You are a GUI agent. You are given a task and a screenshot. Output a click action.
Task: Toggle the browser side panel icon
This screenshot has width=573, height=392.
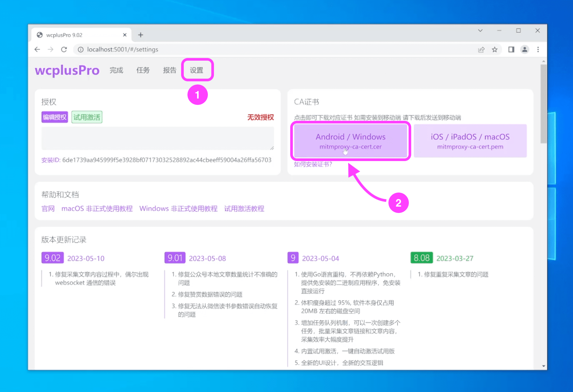(x=511, y=50)
